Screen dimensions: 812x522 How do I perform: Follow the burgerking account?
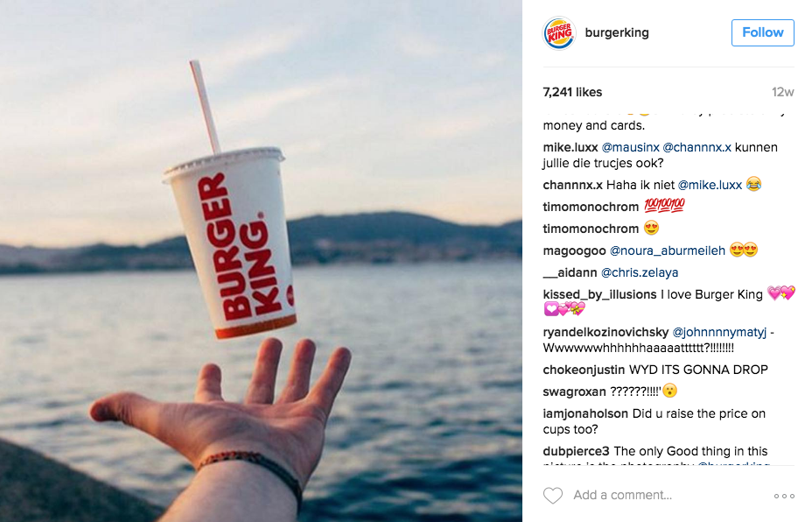point(762,32)
